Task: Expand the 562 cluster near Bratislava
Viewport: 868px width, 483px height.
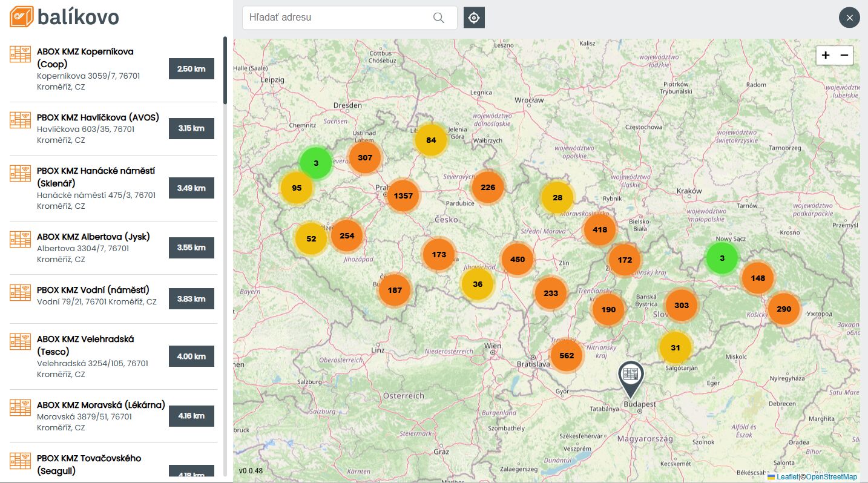Action: (567, 355)
